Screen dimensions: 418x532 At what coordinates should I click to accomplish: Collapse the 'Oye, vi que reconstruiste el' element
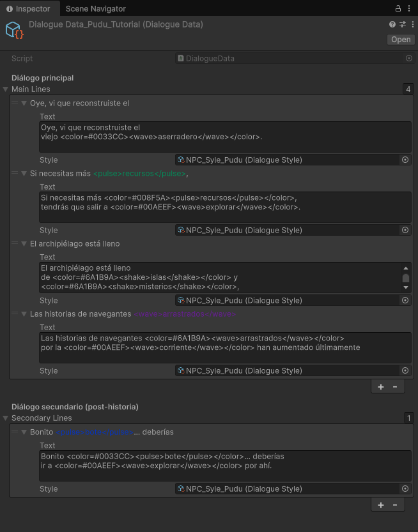(24, 103)
